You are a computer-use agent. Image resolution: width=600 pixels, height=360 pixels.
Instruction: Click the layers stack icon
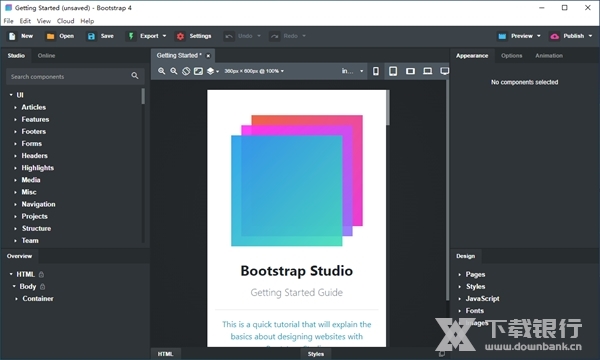click(x=210, y=71)
